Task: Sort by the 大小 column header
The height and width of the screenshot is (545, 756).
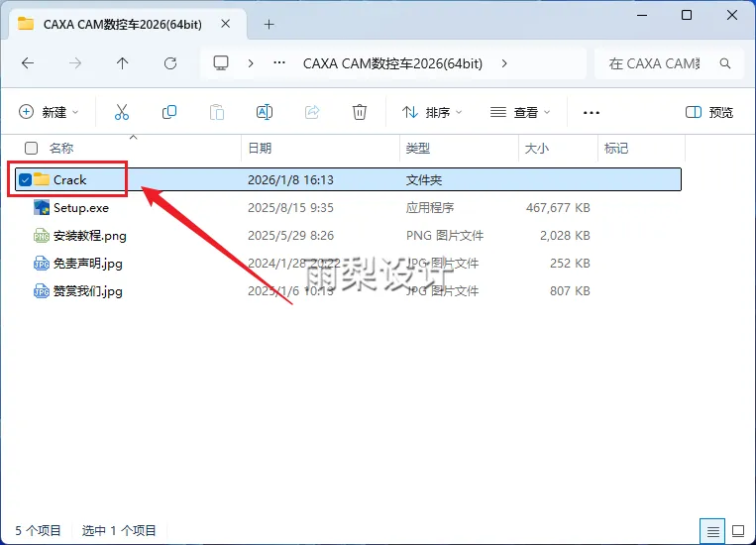Action: pyautogui.click(x=537, y=148)
